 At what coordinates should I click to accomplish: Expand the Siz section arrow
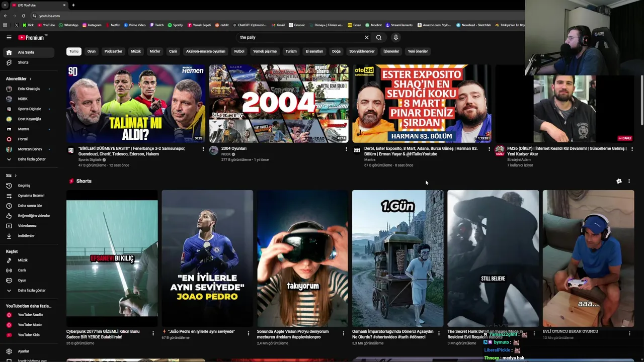(x=16, y=175)
